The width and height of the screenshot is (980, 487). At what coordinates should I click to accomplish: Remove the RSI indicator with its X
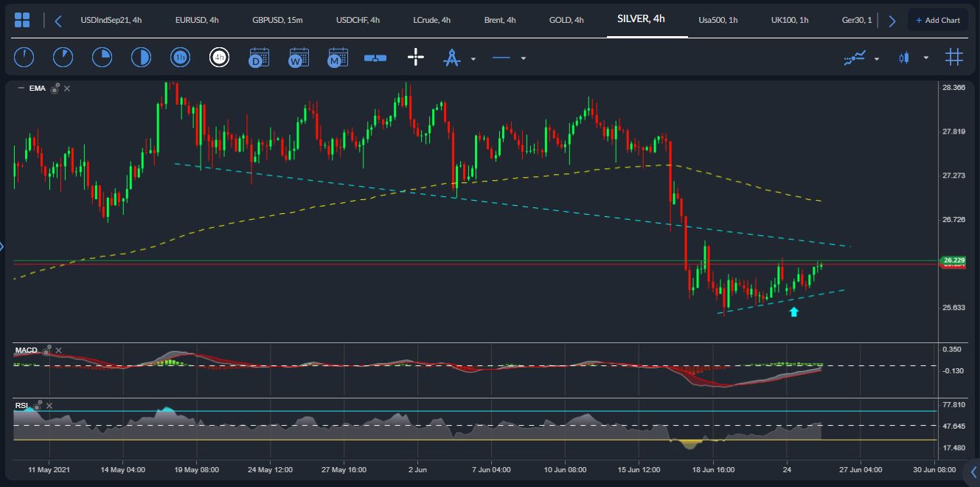click(x=49, y=406)
